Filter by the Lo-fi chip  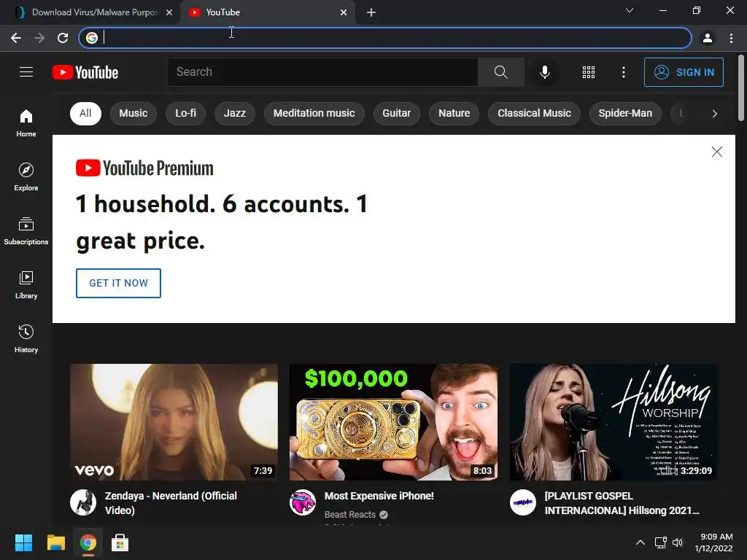tap(185, 113)
